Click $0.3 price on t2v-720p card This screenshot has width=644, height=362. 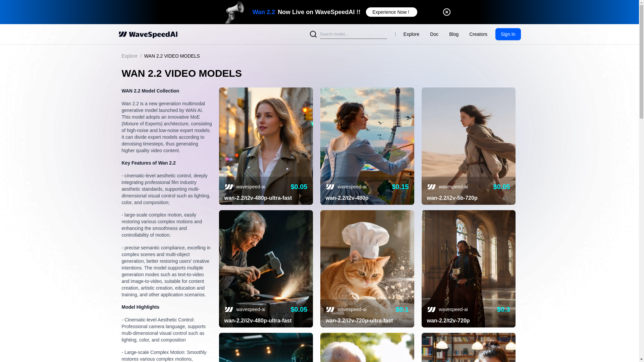pyautogui.click(x=503, y=309)
